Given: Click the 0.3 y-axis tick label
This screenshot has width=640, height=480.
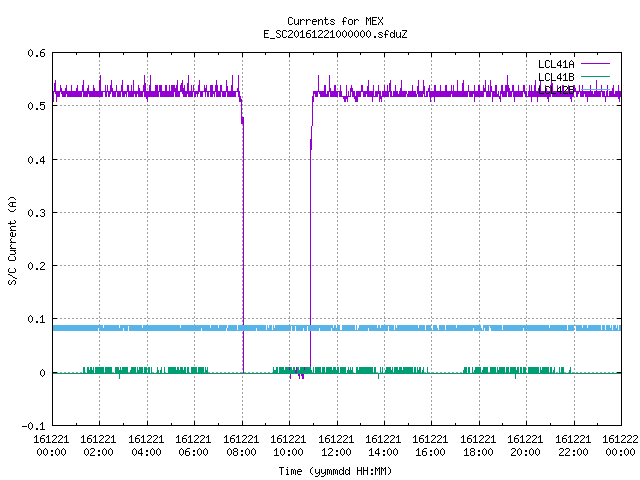Looking at the screenshot, I should point(37,213).
